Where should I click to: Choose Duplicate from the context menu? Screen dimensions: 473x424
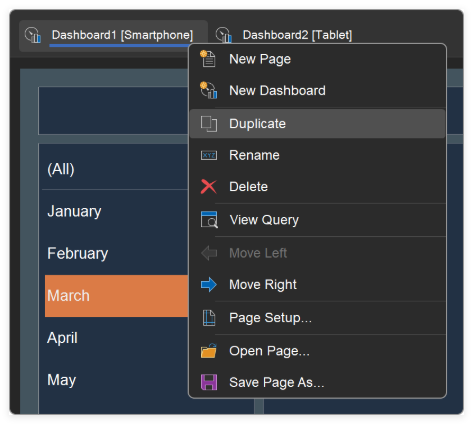click(x=317, y=124)
